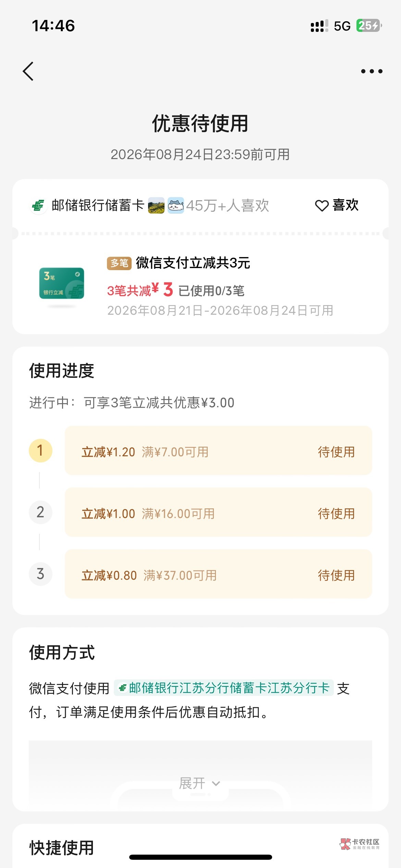Tap the chevron next to 展开
The width and height of the screenshot is (401, 868).
point(216,784)
